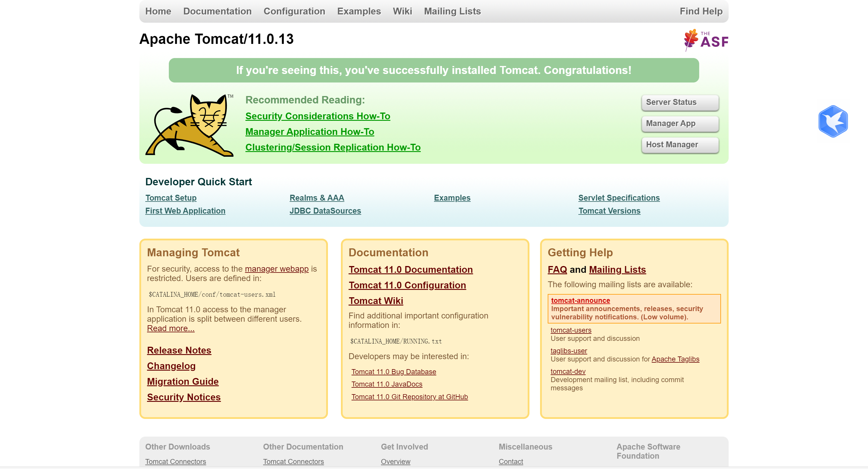Click the blue bird floating icon
The height and width of the screenshot is (469, 868).
click(833, 121)
